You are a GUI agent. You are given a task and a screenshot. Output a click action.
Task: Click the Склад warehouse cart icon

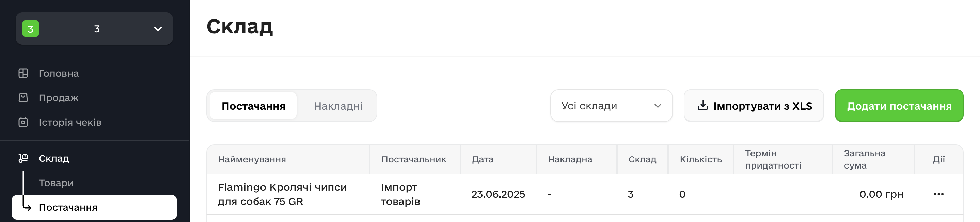23,158
